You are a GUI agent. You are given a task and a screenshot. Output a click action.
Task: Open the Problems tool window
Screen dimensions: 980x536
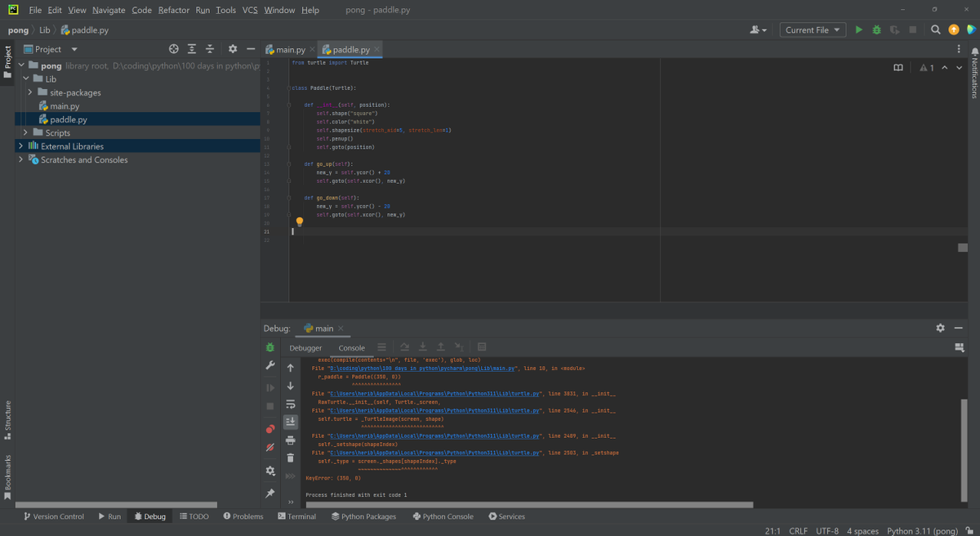click(243, 516)
